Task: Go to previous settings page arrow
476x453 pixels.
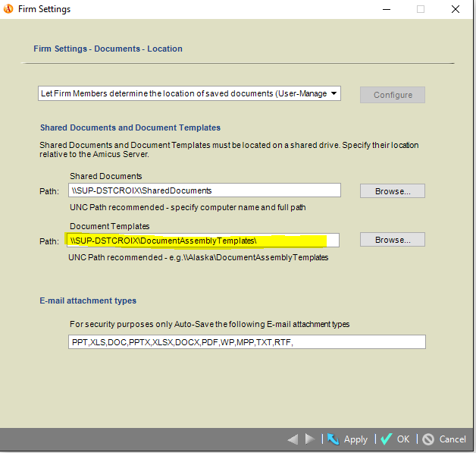Action: pos(293,439)
